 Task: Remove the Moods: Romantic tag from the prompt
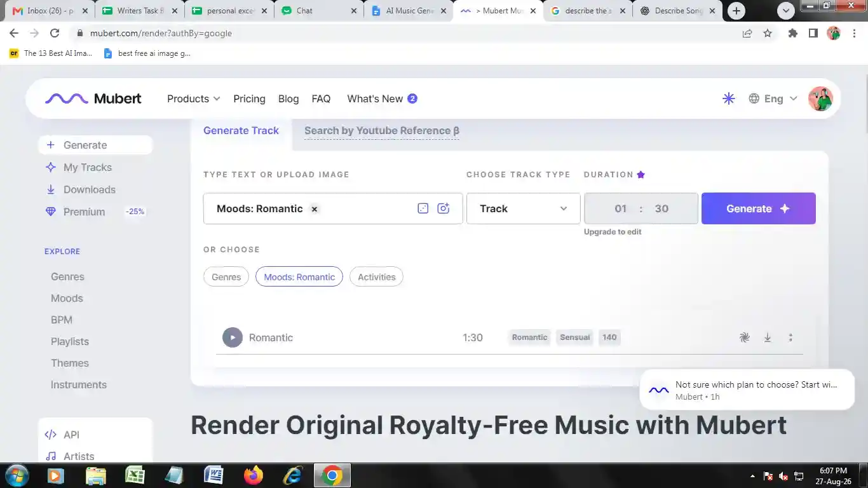click(314, 209)
